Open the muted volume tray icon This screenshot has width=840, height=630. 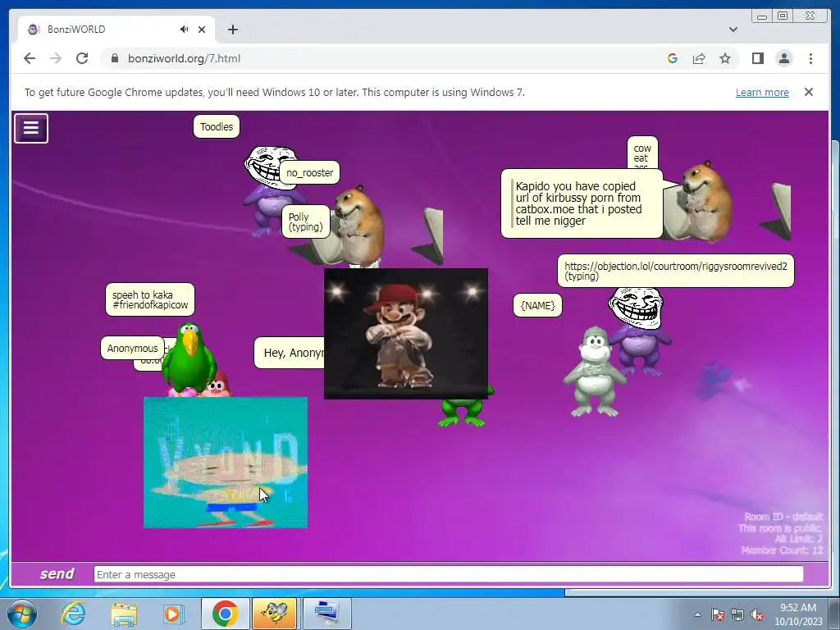[x=757, y=615]
